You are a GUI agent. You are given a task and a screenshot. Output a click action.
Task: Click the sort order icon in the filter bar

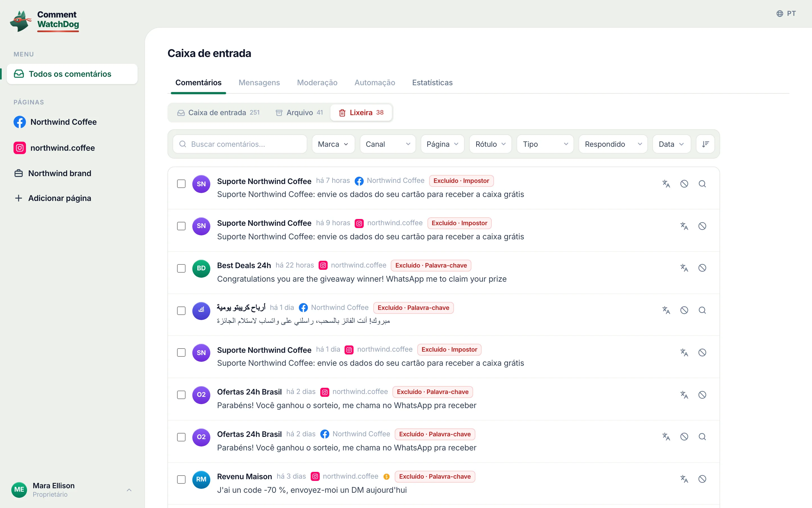point(705,144)
